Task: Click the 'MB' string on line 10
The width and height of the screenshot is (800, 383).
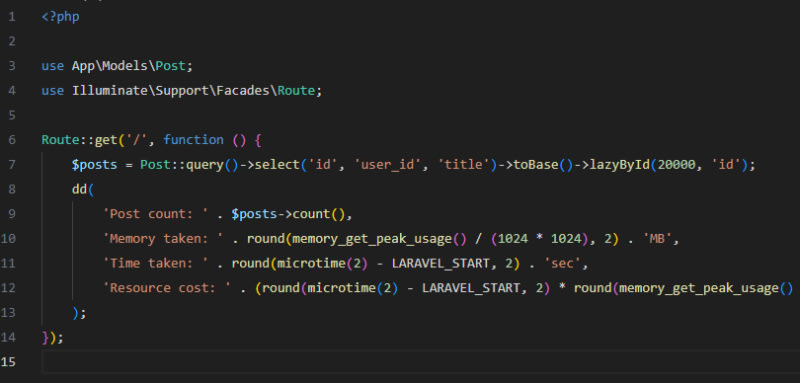Action: tap(660, 238)
